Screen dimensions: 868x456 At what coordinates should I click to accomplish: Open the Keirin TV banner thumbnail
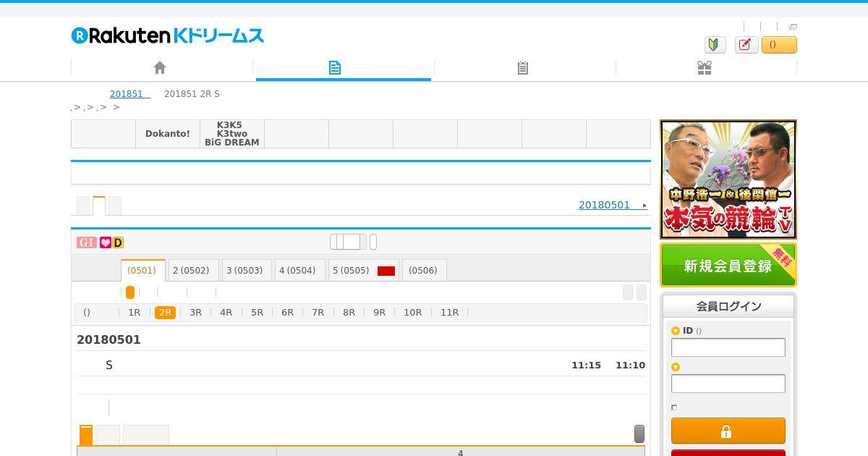tap(728, 180)
